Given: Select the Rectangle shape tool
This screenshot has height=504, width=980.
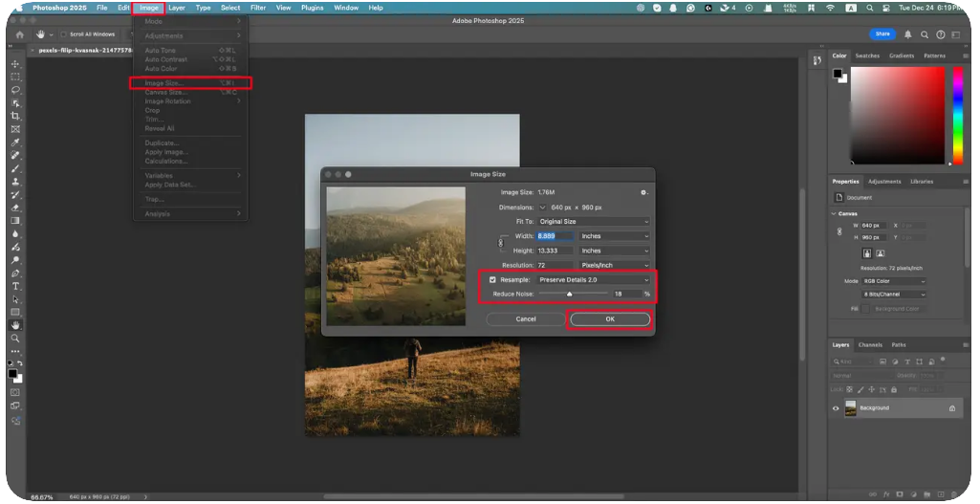Looking at the screenshot, I should [x=15, y=312].
